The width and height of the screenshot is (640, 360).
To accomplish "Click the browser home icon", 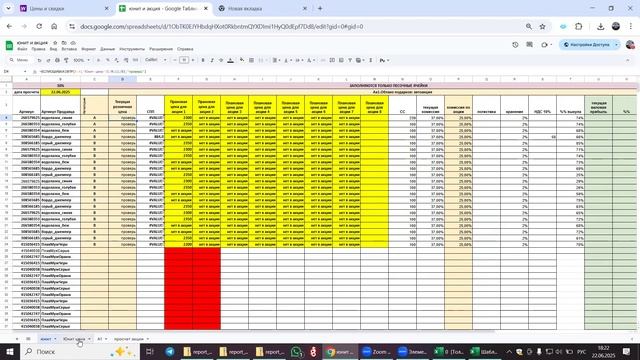I will 54,27.
